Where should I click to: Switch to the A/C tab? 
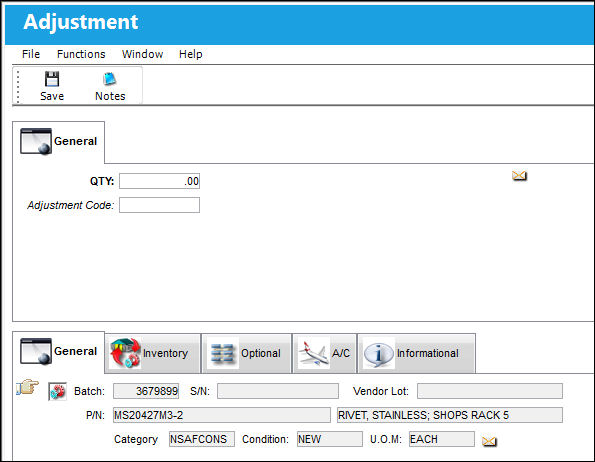click(324, 353)
